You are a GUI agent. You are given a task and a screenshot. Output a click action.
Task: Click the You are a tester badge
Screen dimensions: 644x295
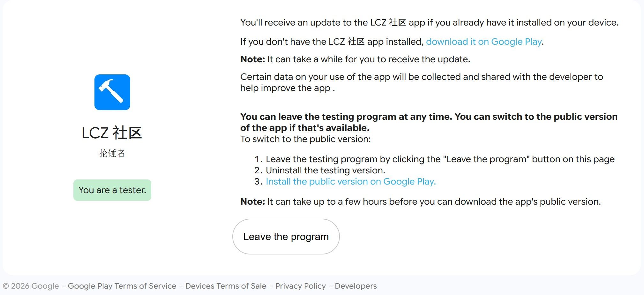112,190
